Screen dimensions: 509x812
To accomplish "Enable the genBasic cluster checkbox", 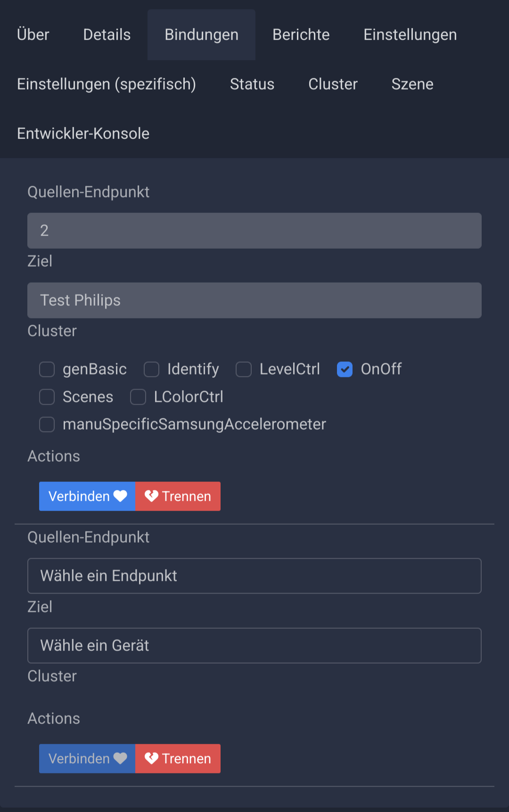I will click(x=47, y=369).
